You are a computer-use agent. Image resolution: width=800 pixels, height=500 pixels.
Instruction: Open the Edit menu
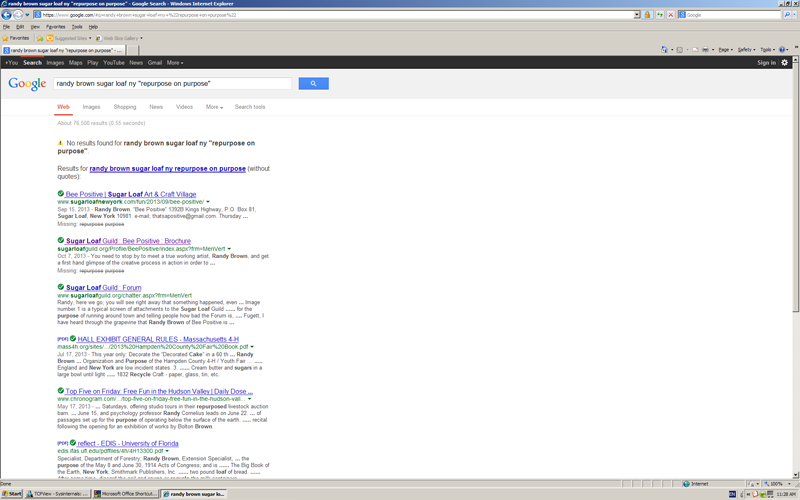[x=20, y=27]
